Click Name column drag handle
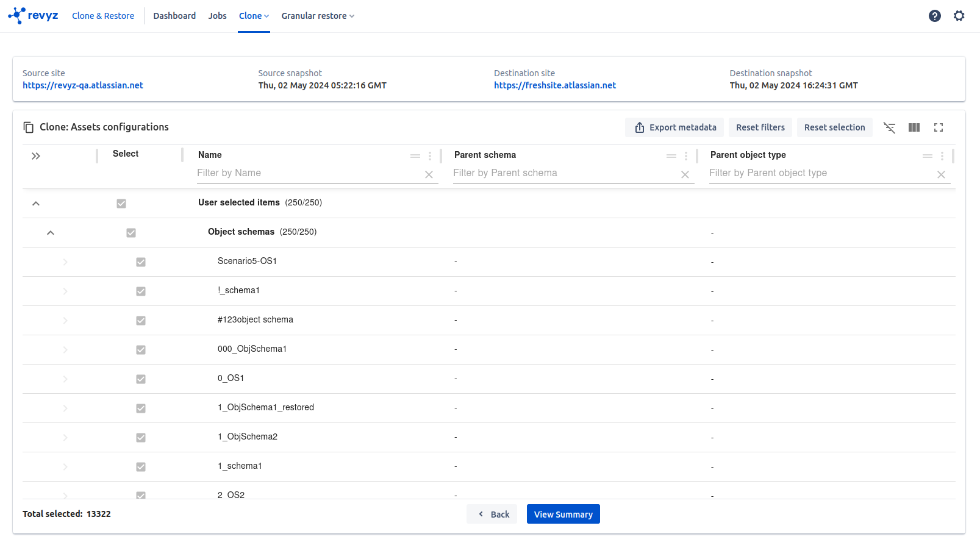This screenshot has width=980, height=545. pos(415,156)
